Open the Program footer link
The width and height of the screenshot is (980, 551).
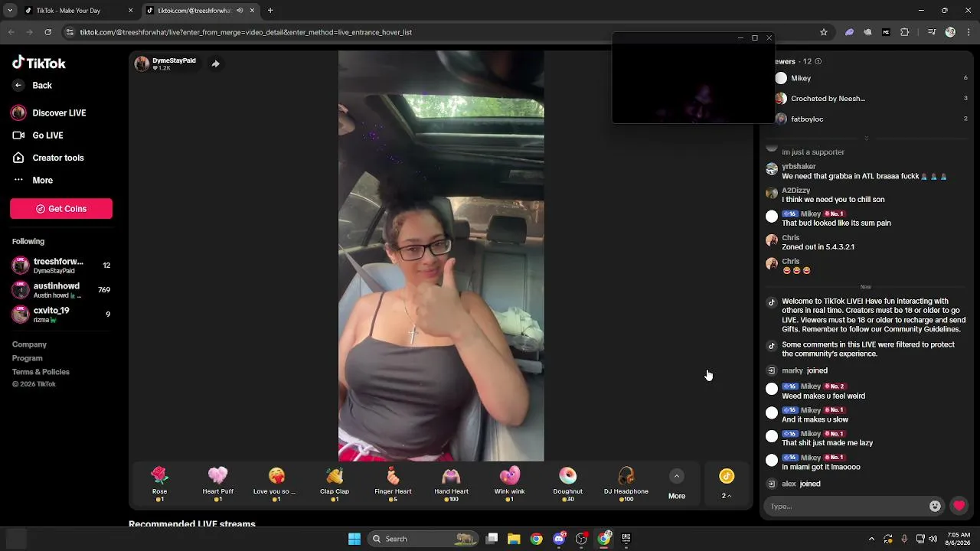[28, 358]
